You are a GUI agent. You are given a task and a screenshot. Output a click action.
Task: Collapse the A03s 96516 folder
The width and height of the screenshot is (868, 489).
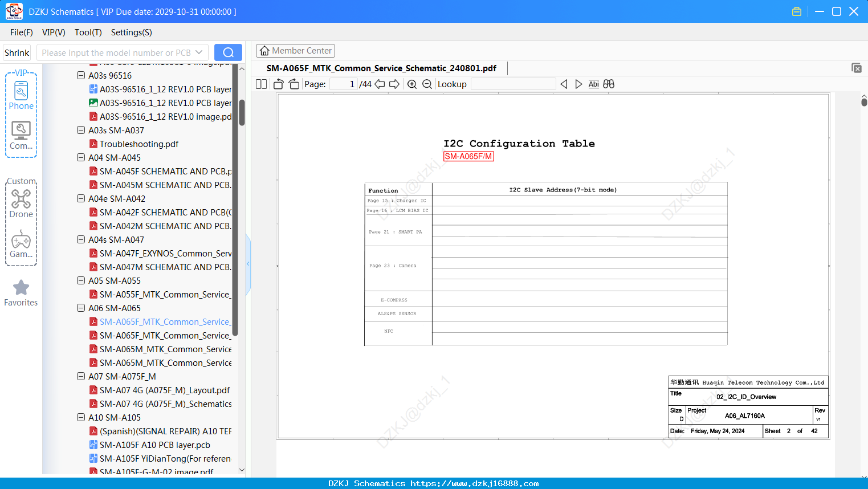coord(81,75)
